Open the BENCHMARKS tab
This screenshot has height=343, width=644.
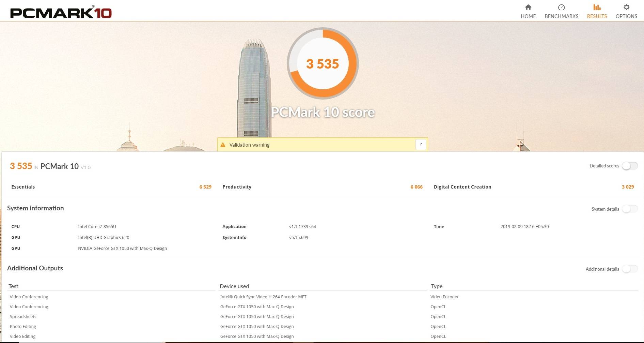(561, 12)
